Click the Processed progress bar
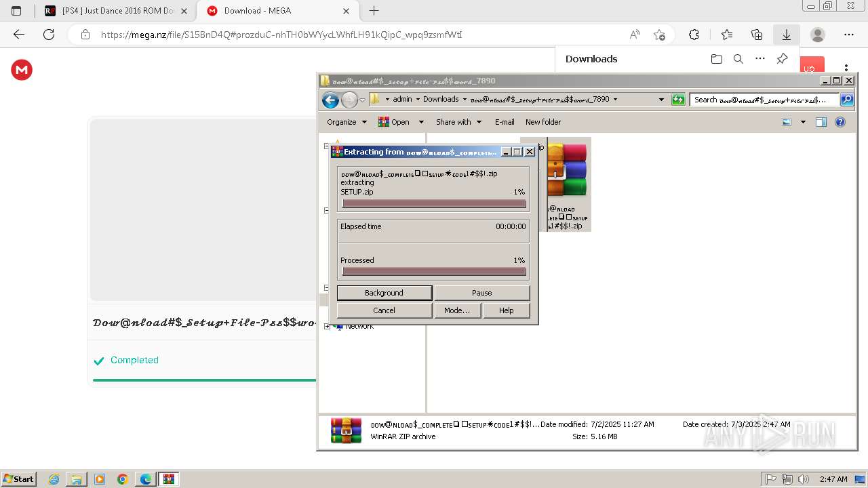868x488 pixels. click(x=434, y=272)
